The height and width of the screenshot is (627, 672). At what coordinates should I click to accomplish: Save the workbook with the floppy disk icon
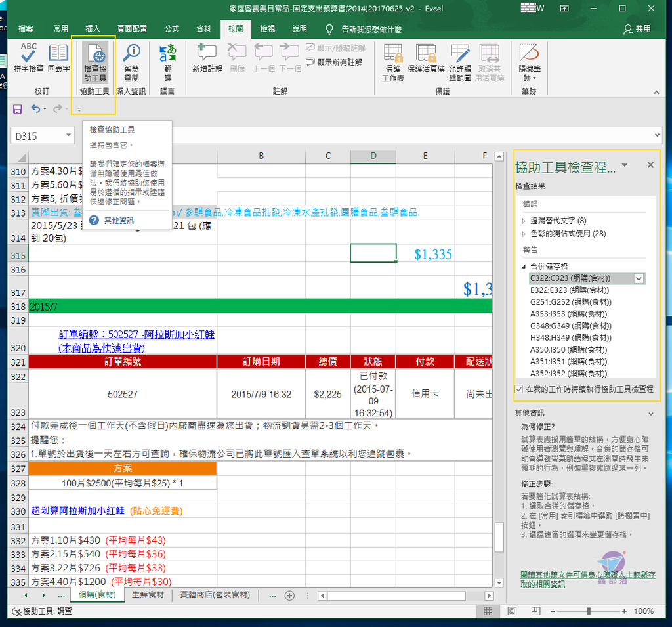[18, 109]
